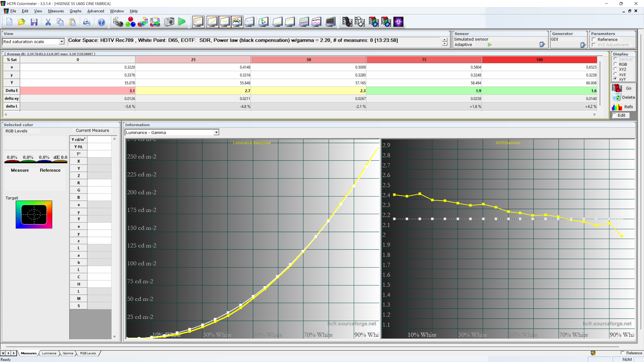Click the tab scroll right arrow
This screenshot has height=362, width=644.
[x=14, y=353]
